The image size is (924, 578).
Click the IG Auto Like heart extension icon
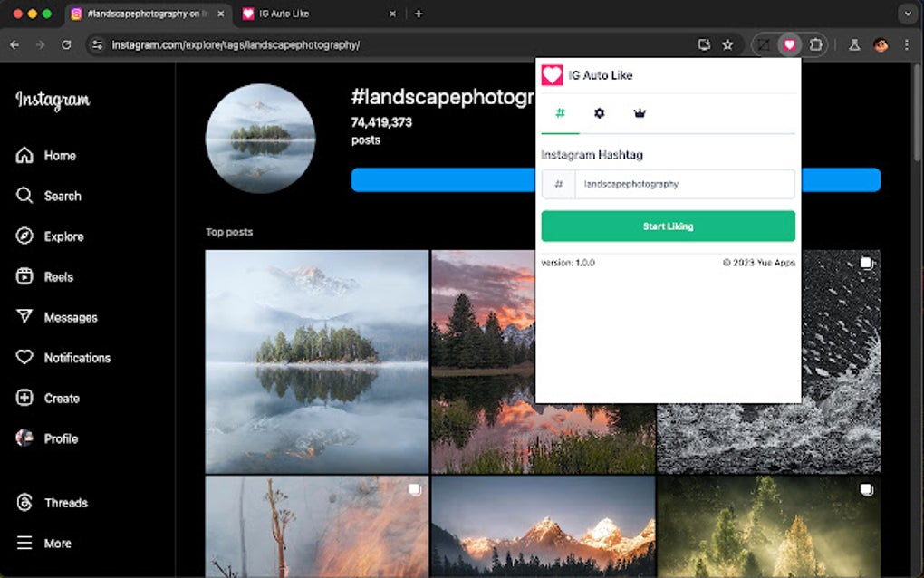point(788,43)
